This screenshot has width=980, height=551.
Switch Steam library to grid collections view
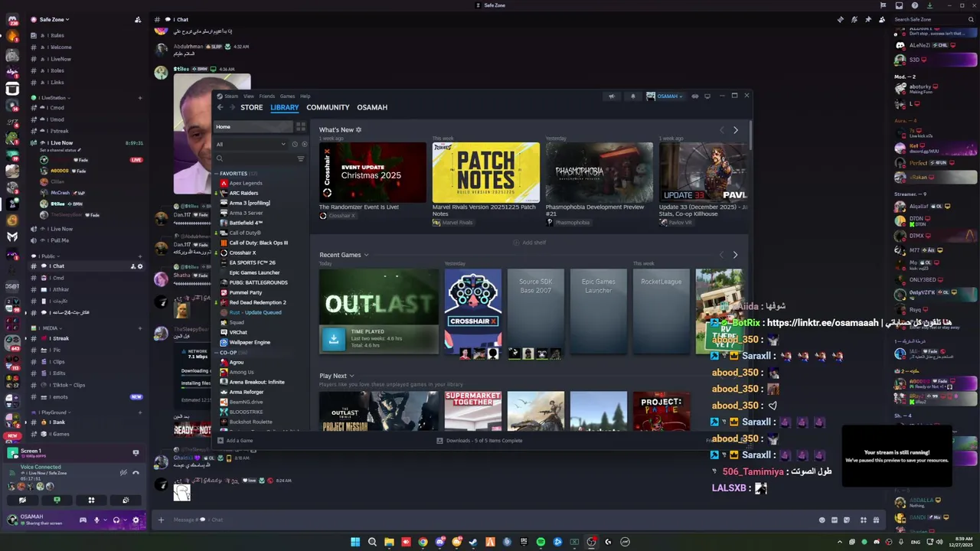301,126
